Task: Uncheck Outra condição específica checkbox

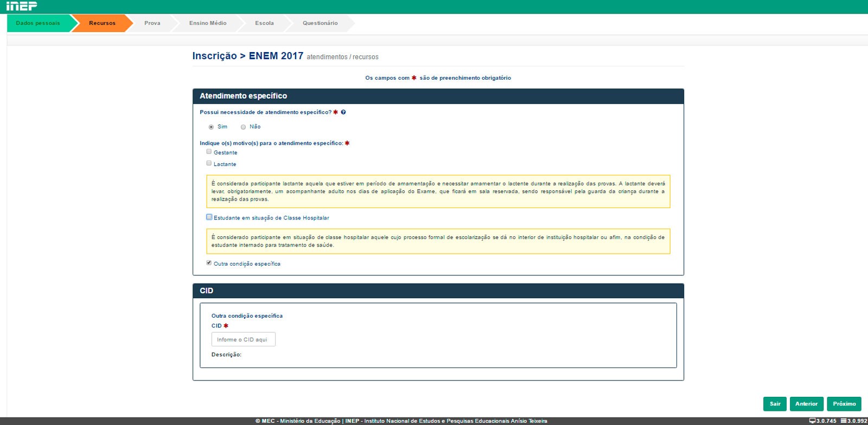Action: (x=209, y=263)
